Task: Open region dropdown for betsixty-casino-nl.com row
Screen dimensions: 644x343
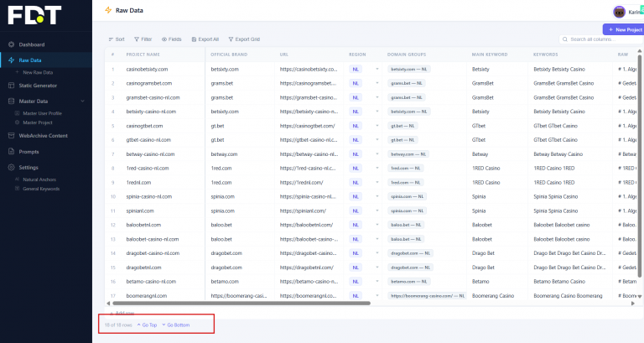Action: pos(377,112)
